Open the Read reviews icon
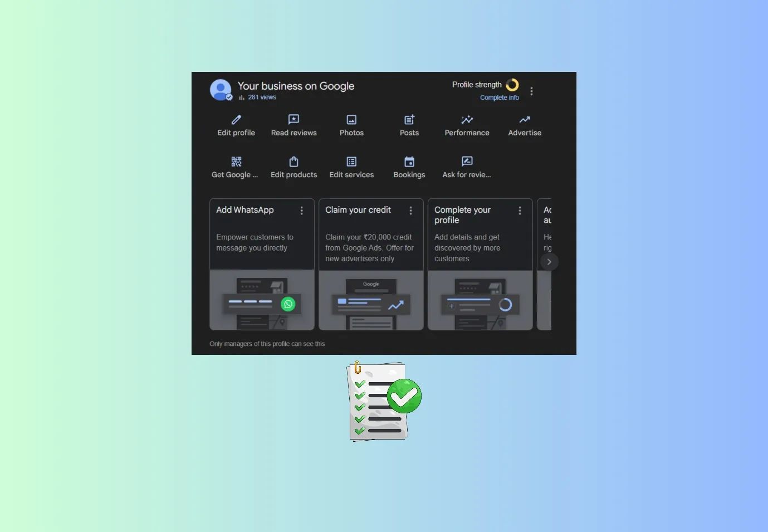768x532 pixels. click(x=293, y=119)
